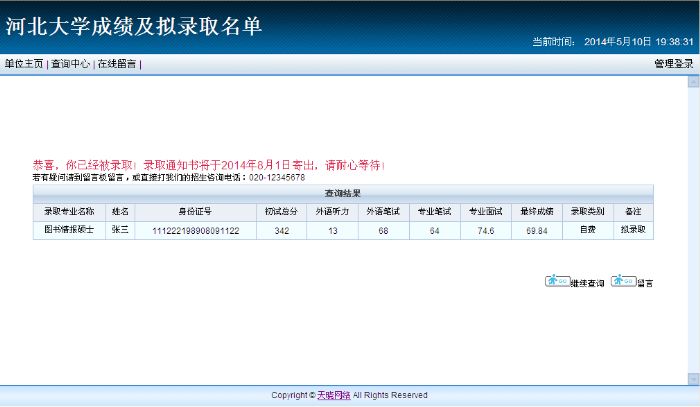Click the 继续查询 text label
700x407 pixels.
[x=587, y=284]
